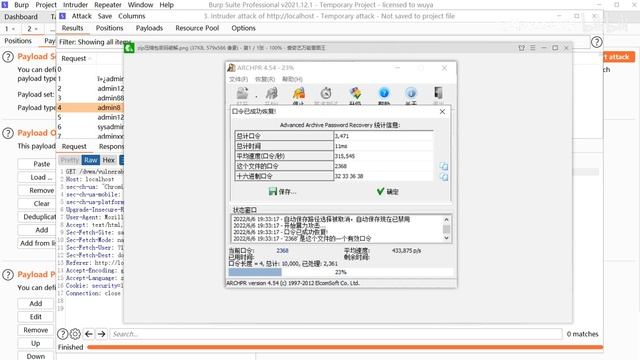Screen dimensions: 640x360
Task: Select the Pretty view tab
Action: 70,160
